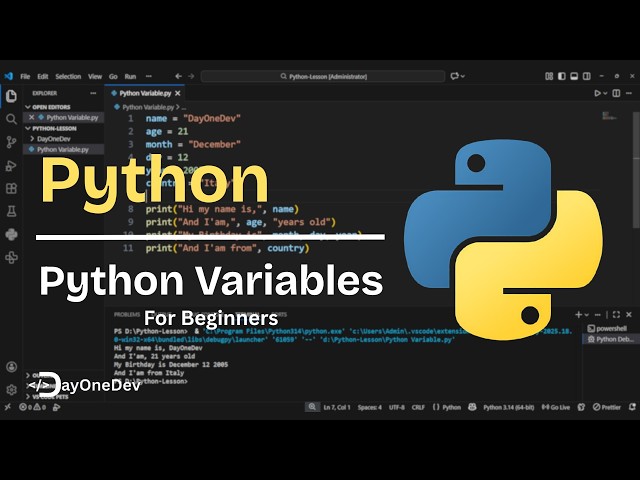Split the editor to the right
The image size is (640, 480).
click(616, 93)
